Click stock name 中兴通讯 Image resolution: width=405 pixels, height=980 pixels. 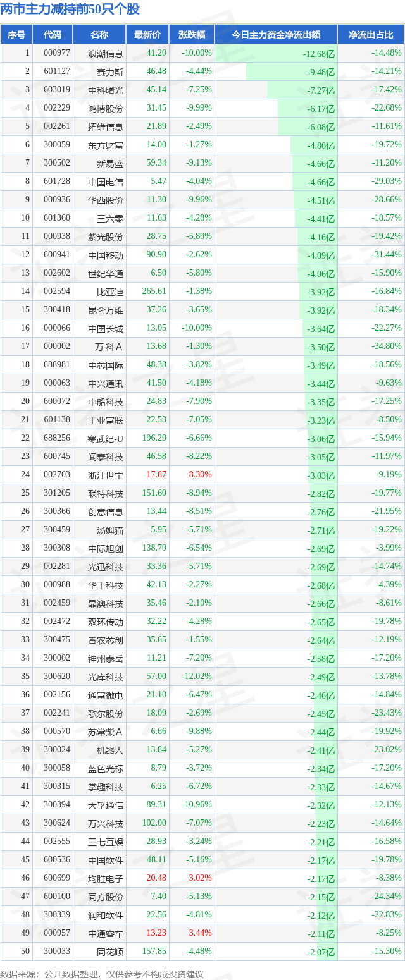pyautogui.click(x=106, y=383)
